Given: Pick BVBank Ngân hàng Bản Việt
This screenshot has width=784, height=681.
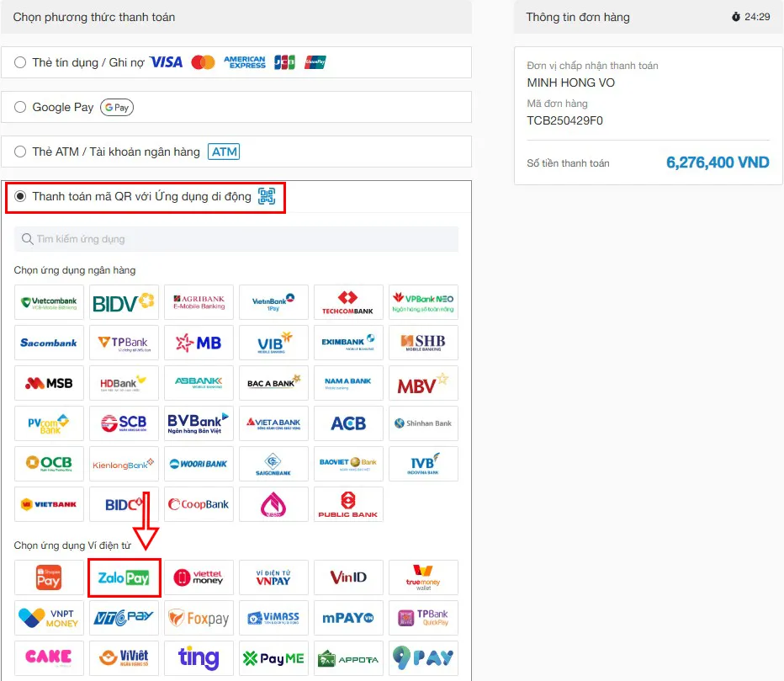Looking at the screenshot, I should [x=199, y=423].
